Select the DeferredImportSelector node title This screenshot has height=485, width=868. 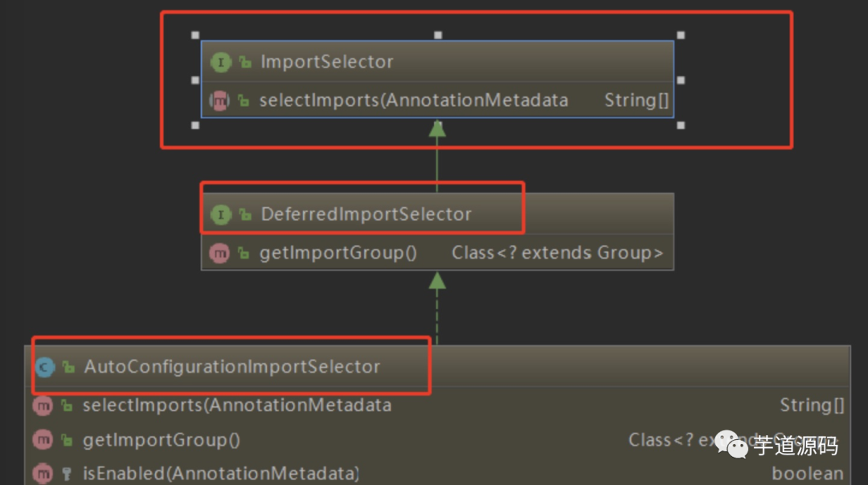point(366,214)
